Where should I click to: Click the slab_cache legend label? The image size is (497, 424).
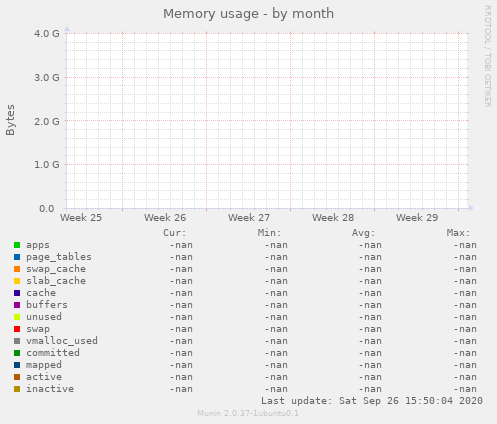coord(56,281)
